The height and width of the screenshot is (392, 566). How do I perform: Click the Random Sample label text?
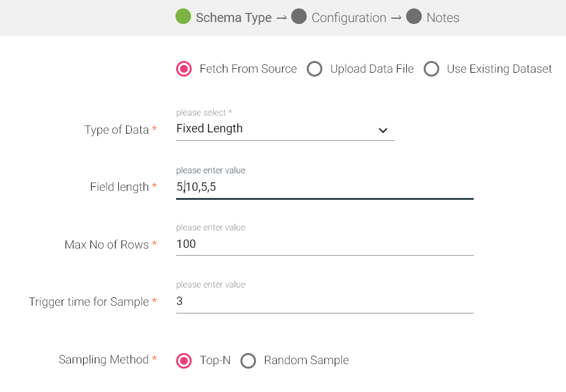click(x=306, y=361)
